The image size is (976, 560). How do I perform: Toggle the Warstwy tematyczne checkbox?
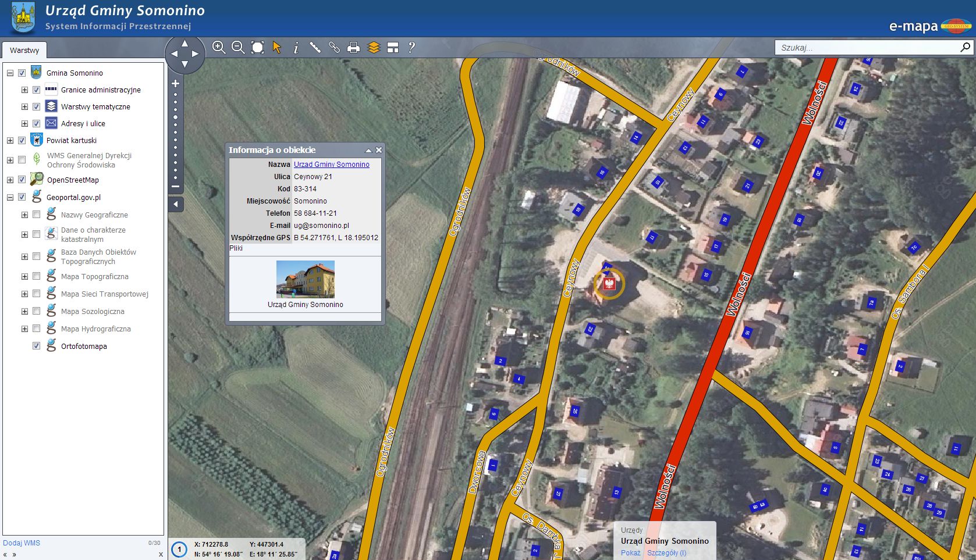coord(37,106)
